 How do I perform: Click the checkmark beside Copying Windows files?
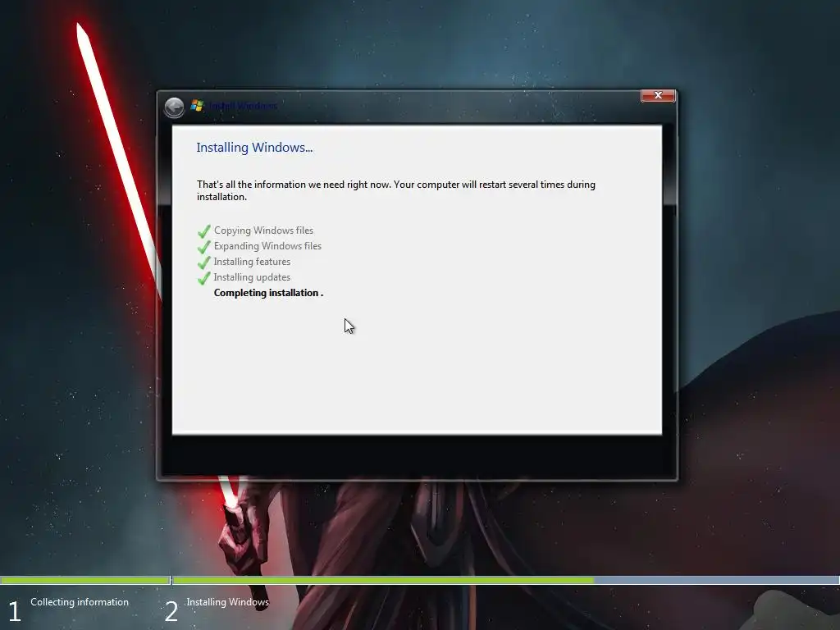point(203,231)
